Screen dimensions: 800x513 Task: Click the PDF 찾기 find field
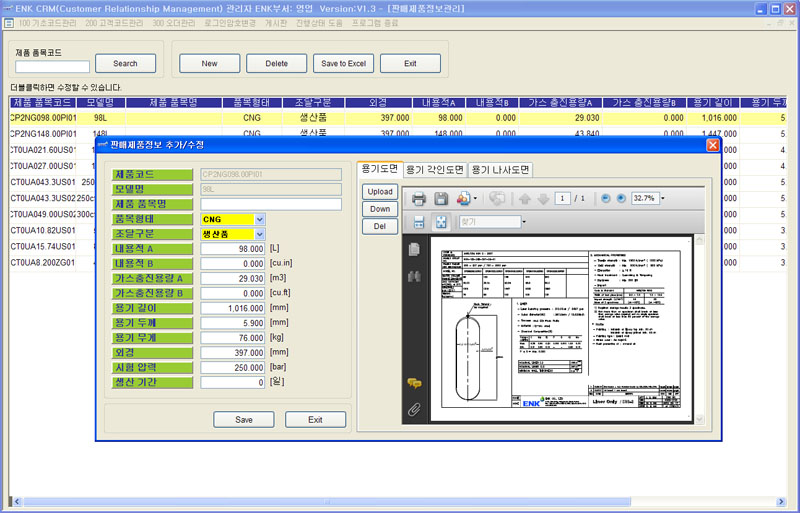click(x=490, y=222)
